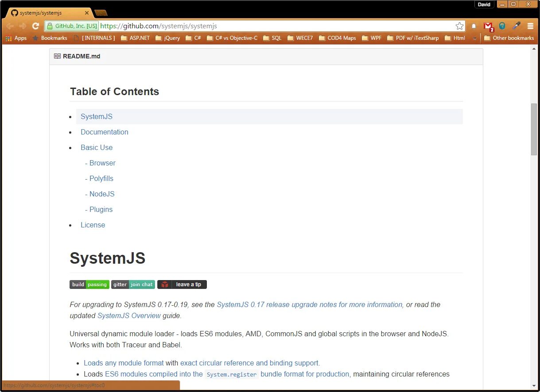Click the leave a tip badge
Image resolution: width=540 pixels, height=392 pixels.
point(182,284)
